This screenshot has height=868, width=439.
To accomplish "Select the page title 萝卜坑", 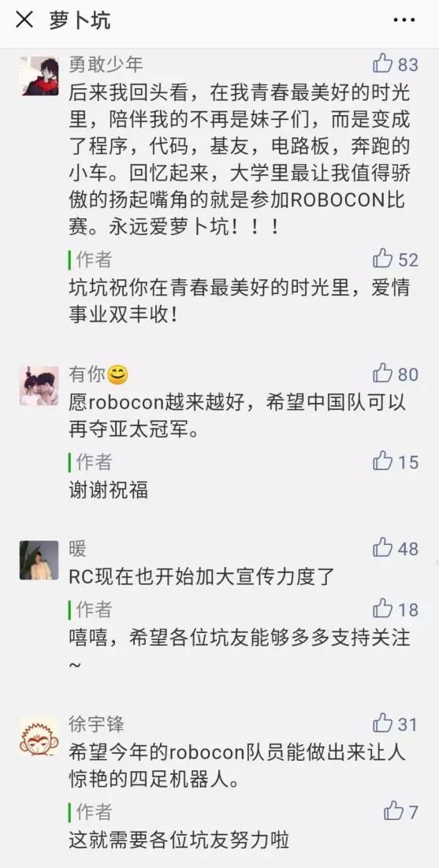I will tap(80, 21).
